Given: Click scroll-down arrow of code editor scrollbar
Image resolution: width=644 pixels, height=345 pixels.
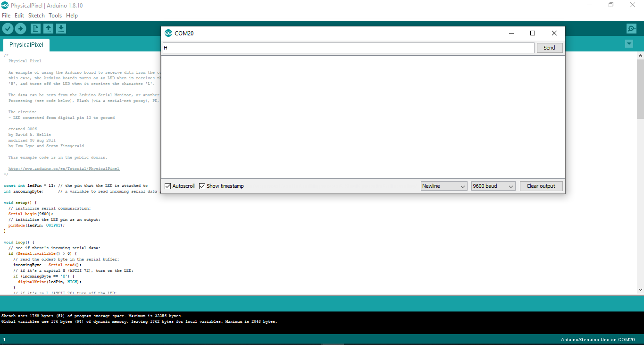Looking at the screenshot, I should point(640,289).
